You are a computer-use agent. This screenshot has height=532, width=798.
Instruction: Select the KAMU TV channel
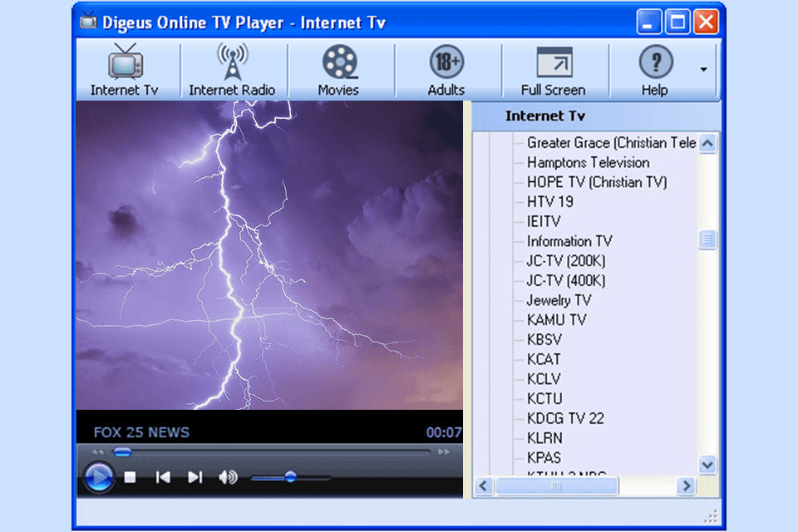(x=558, y=319)
